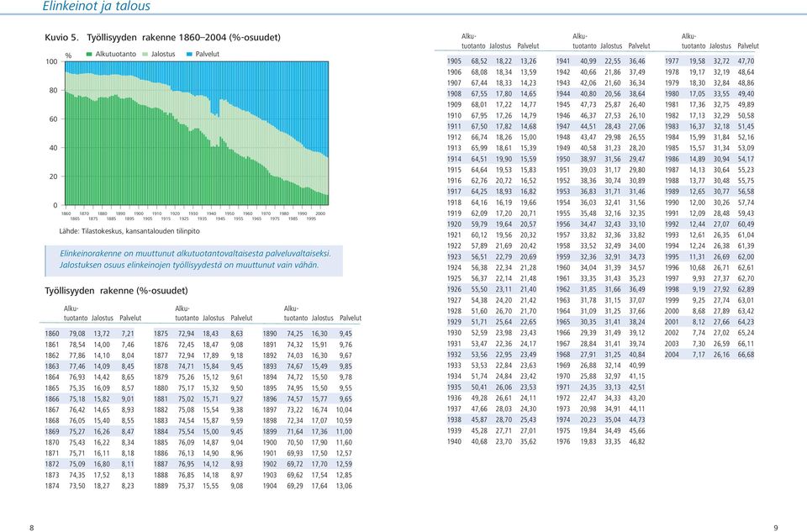Click the '1940' tick label on the chart's horizontal axis

212,213
